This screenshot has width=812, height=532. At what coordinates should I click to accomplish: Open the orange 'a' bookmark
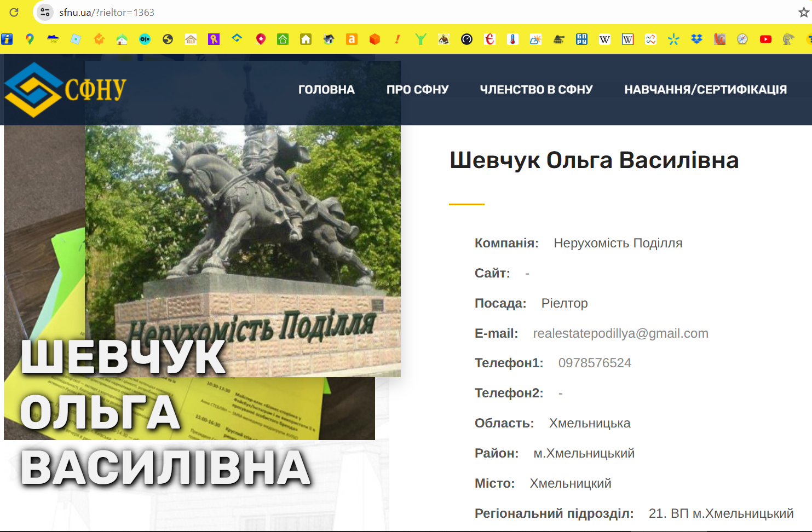click(x=352, y=39)
